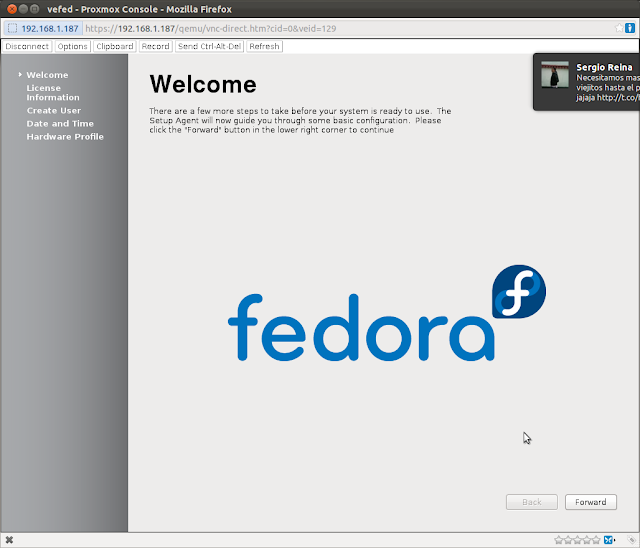The image size is (640, 548).
Task: Click the arrow marker beside Welcome
Action: (x=20, y=74)
